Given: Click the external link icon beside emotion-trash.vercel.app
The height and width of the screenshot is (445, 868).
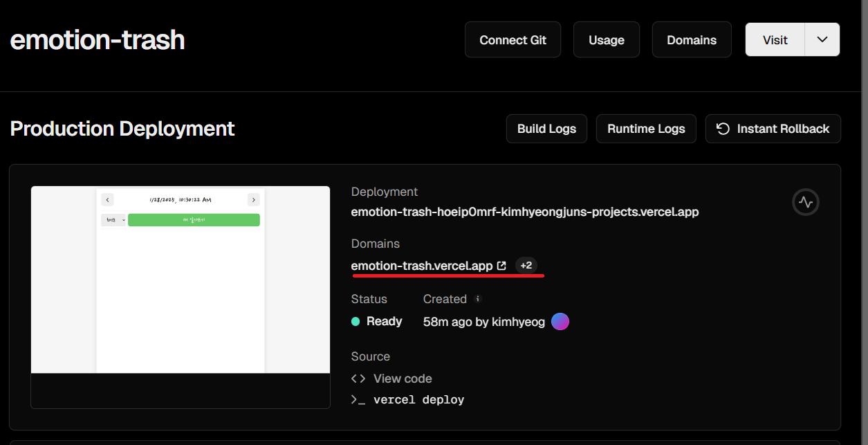Looking at the screenshot, I should pyautogui.click(x=502, y=266).
